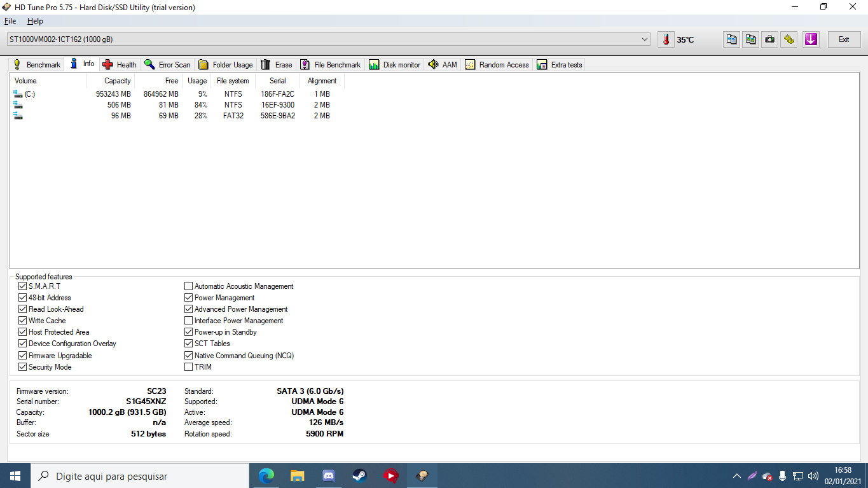Switch to the Health tab
The image size is (868, 488).
[120, 65]
